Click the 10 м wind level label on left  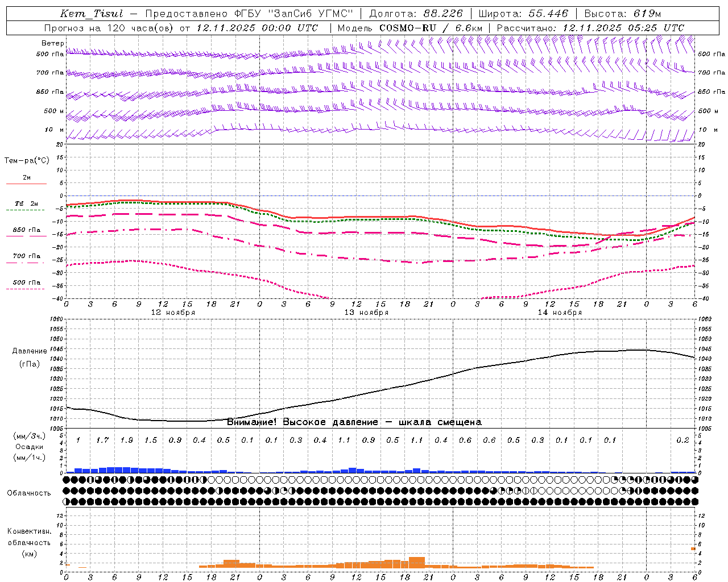tap(54, 130)
